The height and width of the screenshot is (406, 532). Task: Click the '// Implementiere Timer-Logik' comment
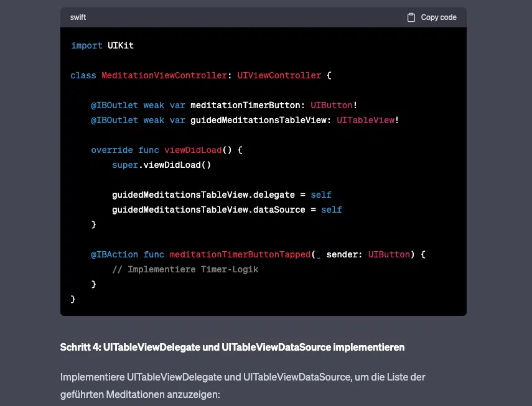pyautogui.click(x=185, y=269)
